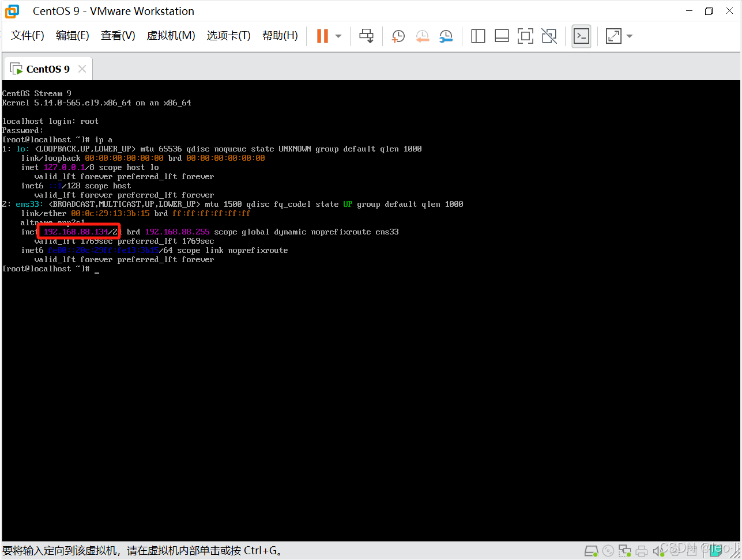Open the 帮助(H) menu

280,36
